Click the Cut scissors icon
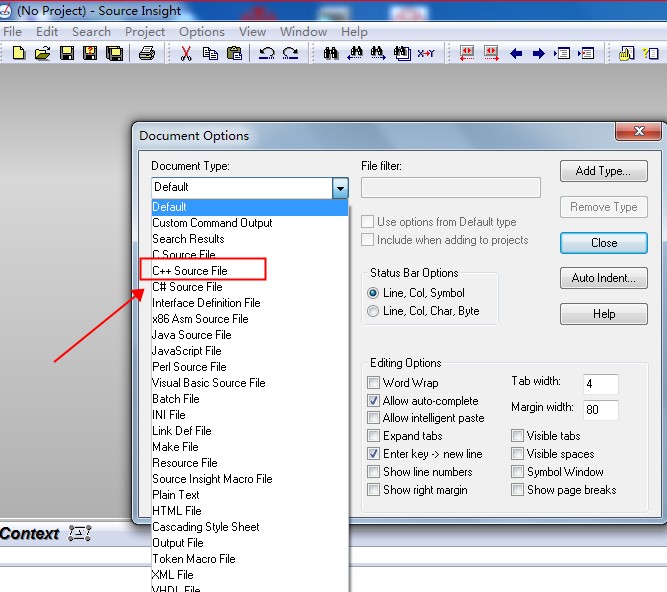667x592 pixels. 186,54
